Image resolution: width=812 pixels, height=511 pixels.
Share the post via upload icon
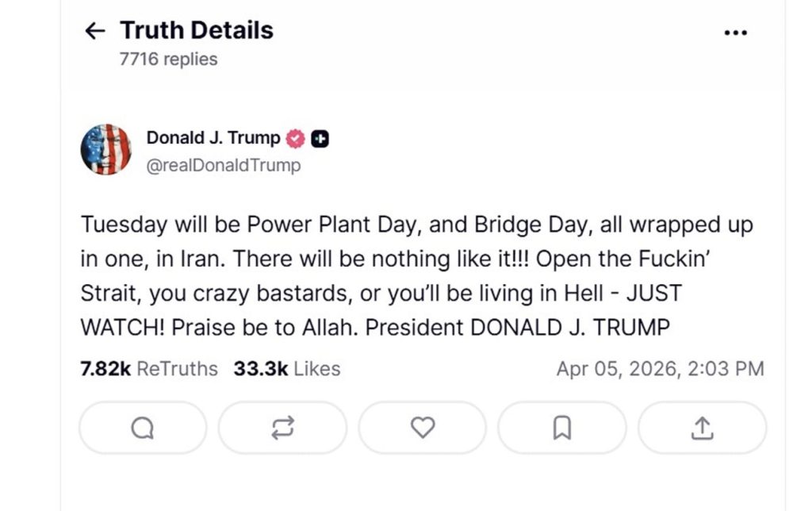pyautogui.click(x=702, y=428)
